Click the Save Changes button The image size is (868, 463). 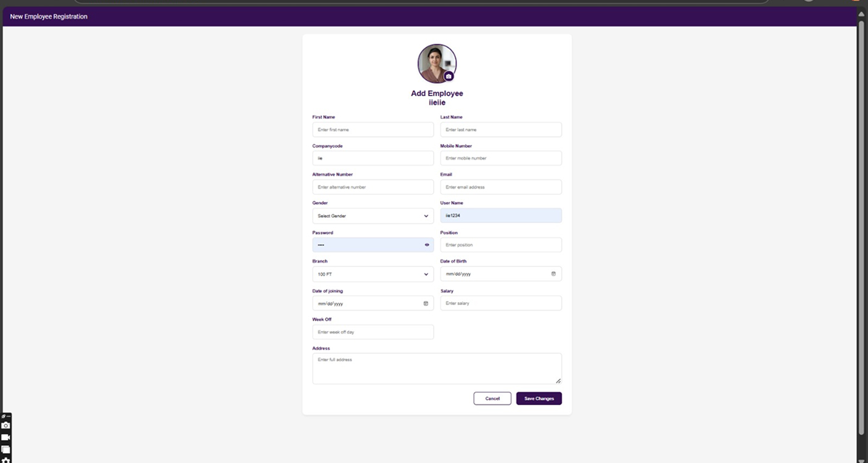click(539, 398)
